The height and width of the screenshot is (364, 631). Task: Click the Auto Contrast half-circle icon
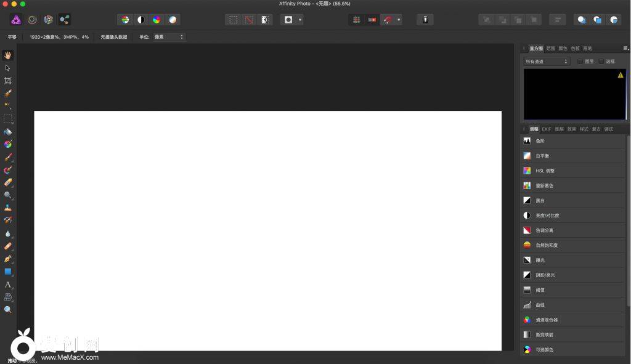[x=141, y=20]
